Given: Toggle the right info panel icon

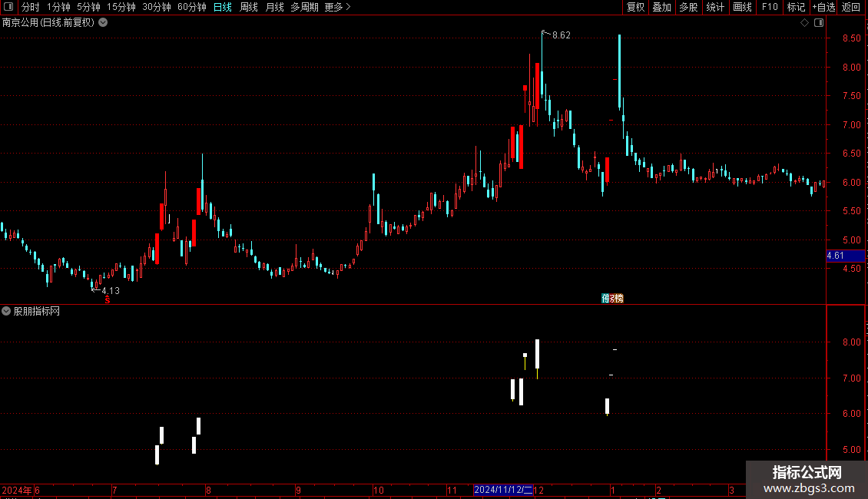Looking at the screenshot, I should coord(819,23).
